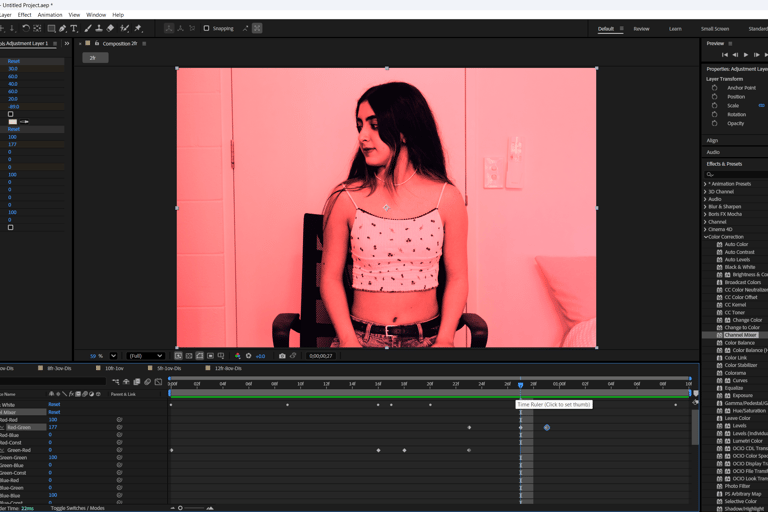Toggle the Position stopwatch
Image resolution: width=768 pixels, height=512 pixels.
click(x=715, y=97)
